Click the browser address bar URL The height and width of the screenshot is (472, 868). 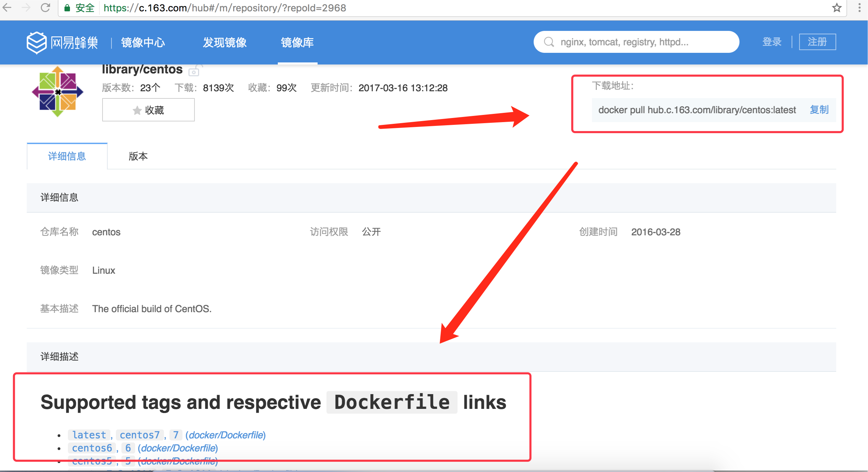(225, 8)
